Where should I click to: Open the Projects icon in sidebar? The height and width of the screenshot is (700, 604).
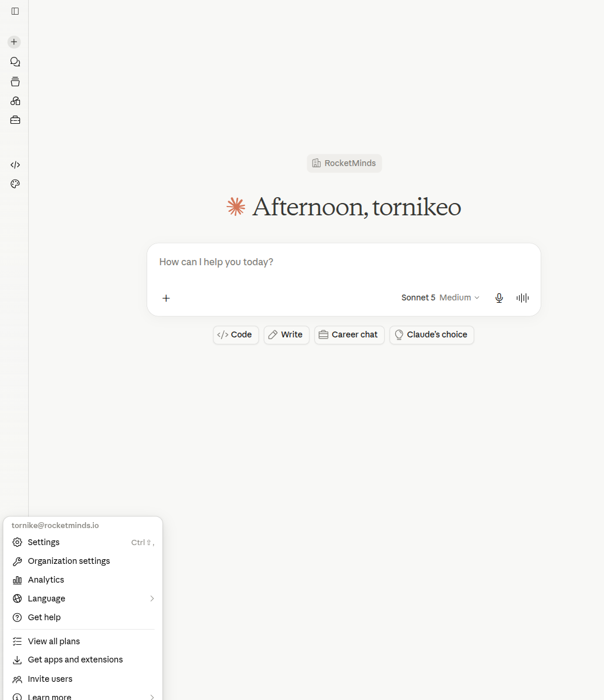pos(15,82)
